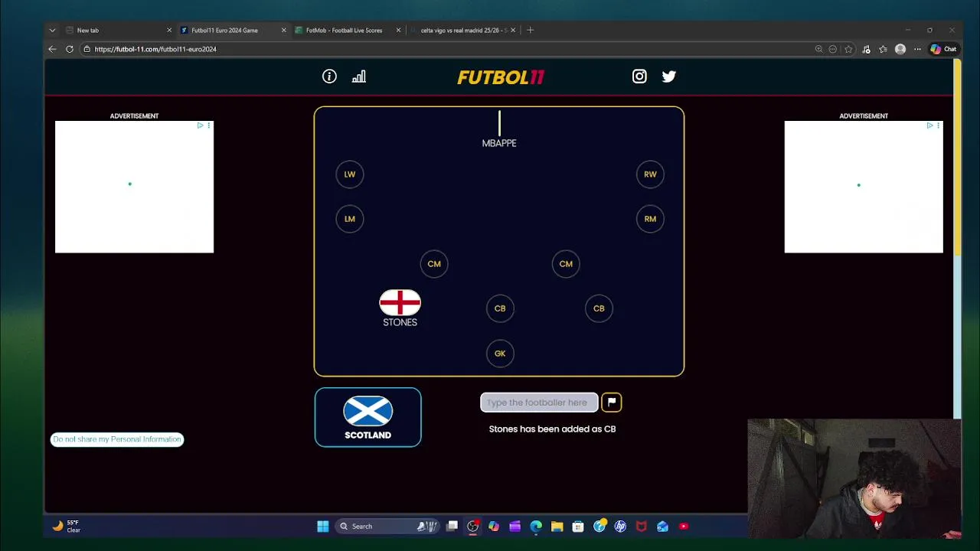Image resolution: width=980 pixels, height=551 pixels.
Task: Open the browser profile avatar
Action: click(x=900, y=49)
